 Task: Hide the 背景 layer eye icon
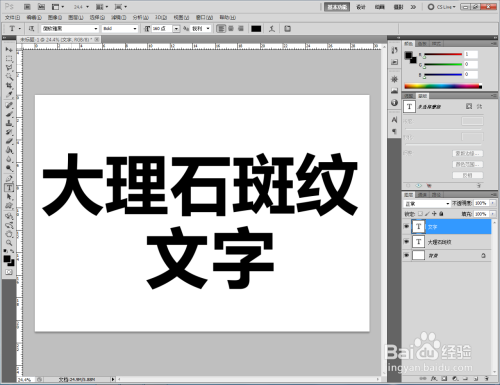pyautogui.click(x=406, y=255)
